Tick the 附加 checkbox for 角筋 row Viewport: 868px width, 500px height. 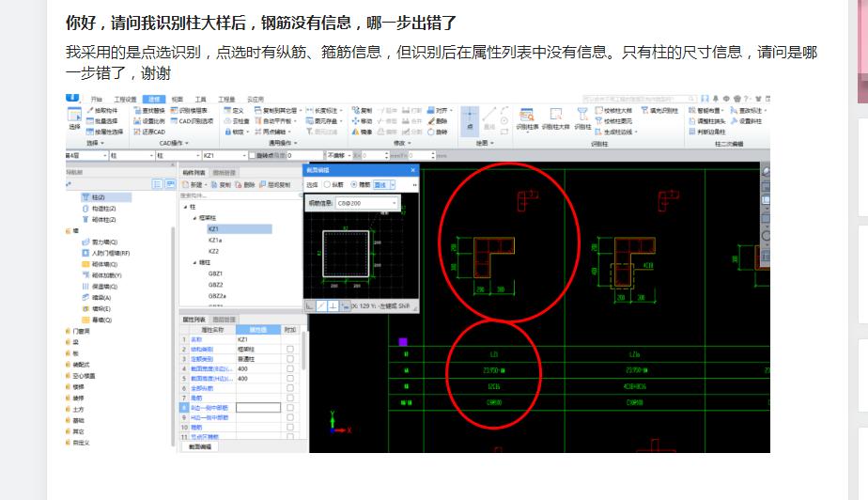pyautogui.click(x=290, y=398)
